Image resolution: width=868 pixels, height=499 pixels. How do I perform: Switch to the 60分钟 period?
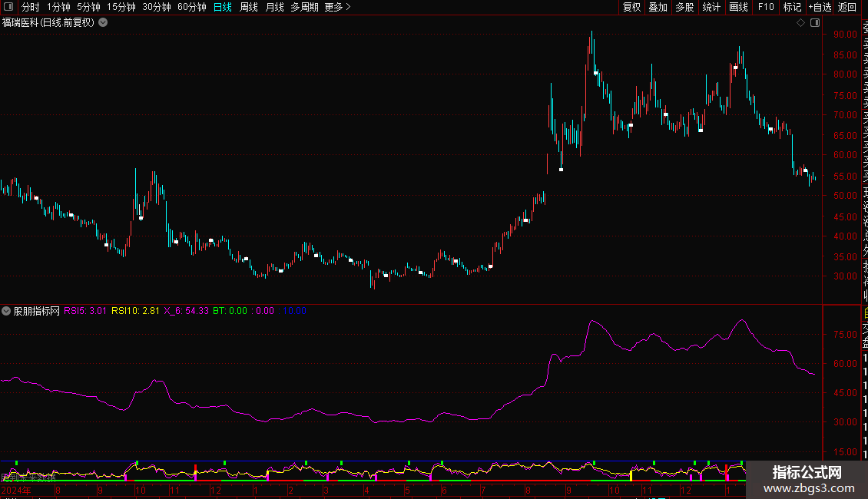[191, 7]
